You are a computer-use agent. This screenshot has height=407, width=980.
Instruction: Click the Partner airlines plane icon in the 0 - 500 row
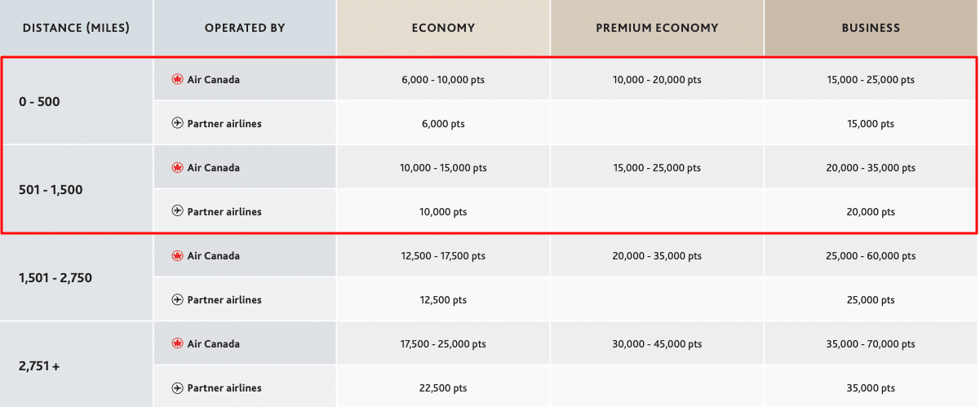[177, 124]
